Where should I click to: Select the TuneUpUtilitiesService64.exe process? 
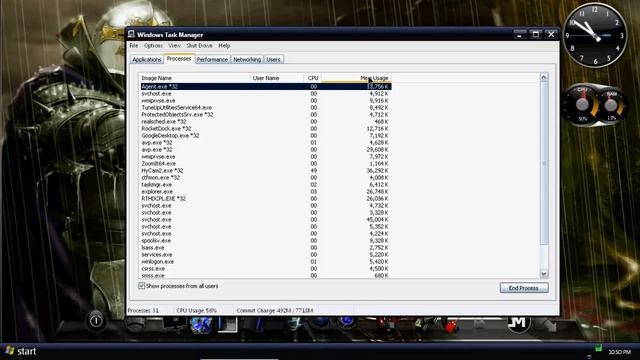[x=266, y=108]
